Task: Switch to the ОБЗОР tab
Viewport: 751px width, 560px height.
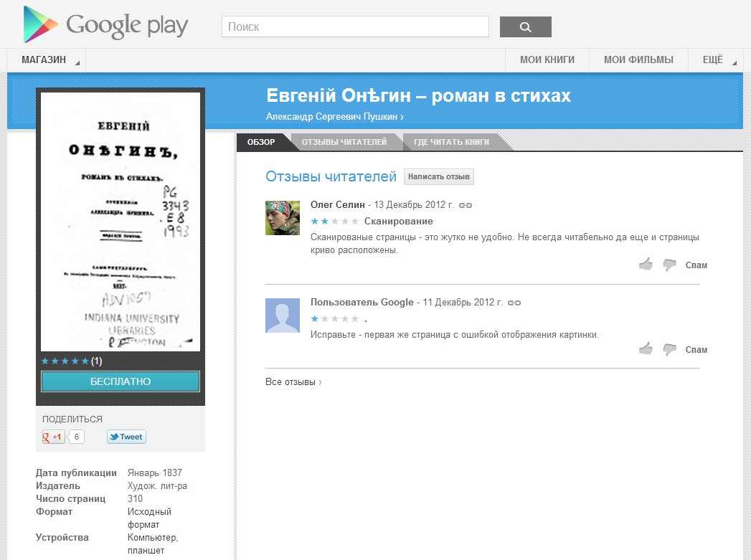Action: (x=261, y=142)
